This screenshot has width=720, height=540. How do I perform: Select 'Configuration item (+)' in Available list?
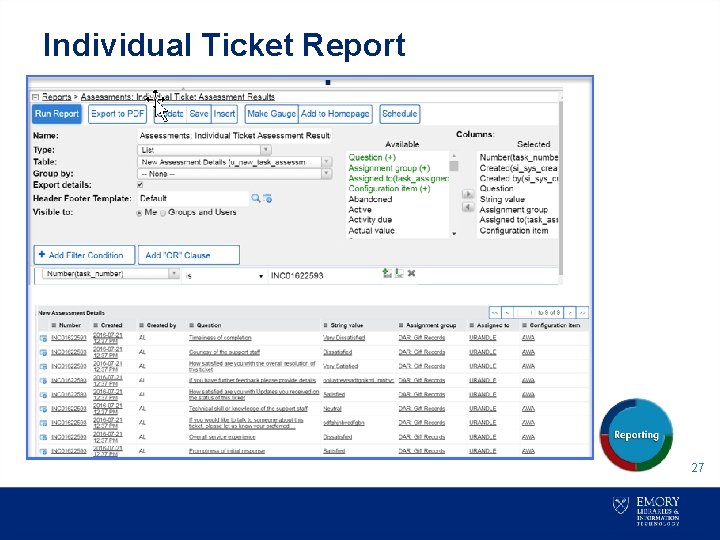(x=389, y=189)
